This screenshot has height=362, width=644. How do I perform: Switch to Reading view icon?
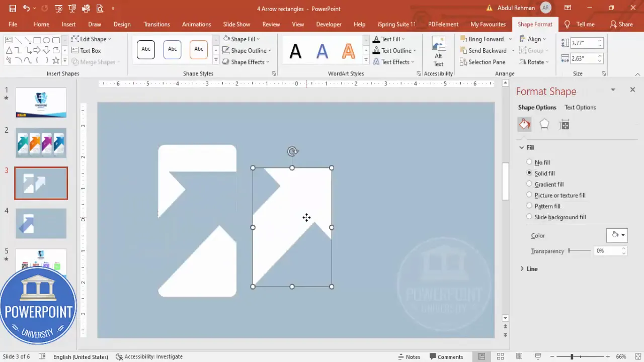(x=519, y=356)
